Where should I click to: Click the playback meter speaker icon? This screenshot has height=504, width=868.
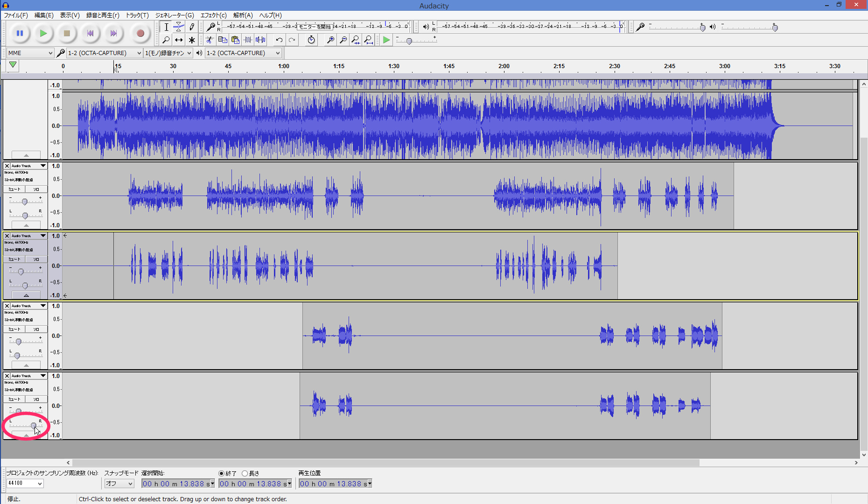pyautogui.click(x=426, y=27)
